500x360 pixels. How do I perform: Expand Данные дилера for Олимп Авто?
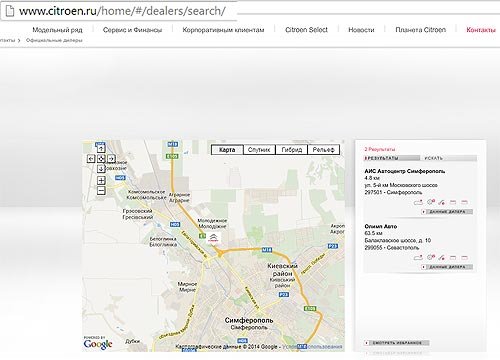pos(447,267)
